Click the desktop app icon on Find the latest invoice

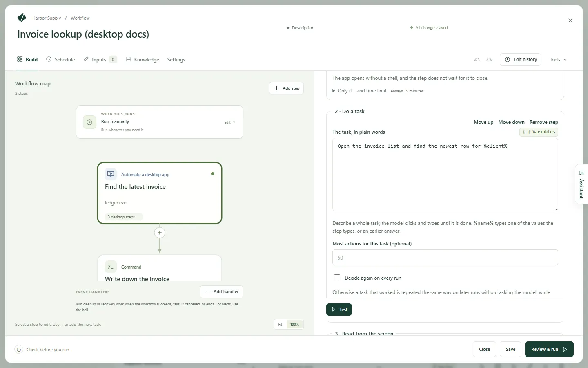(111, 174)
